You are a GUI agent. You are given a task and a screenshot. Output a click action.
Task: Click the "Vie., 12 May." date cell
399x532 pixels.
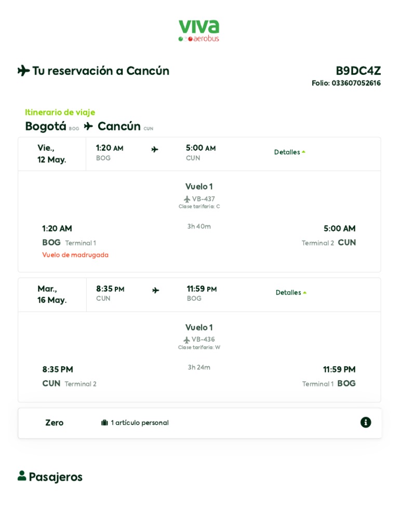tap(52, 154)
